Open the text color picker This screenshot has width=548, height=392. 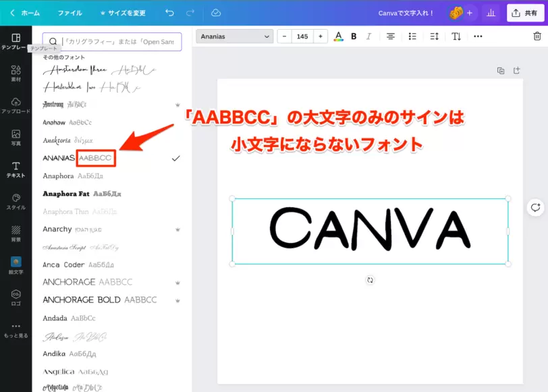coord(338,36)
